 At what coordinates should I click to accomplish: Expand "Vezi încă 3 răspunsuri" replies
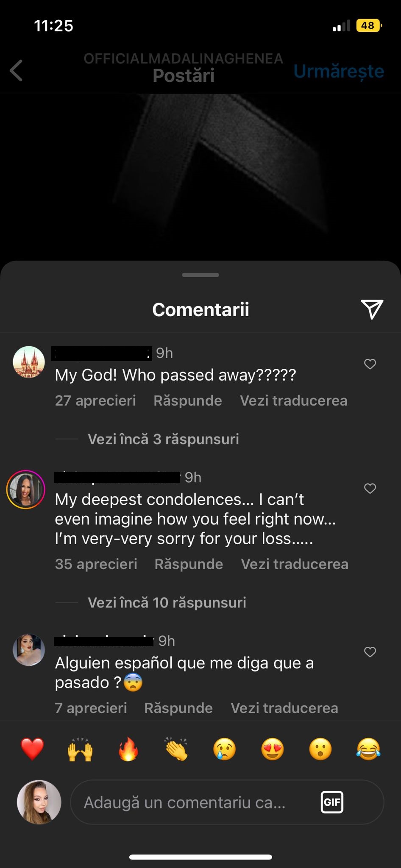[x=163, y=439]
